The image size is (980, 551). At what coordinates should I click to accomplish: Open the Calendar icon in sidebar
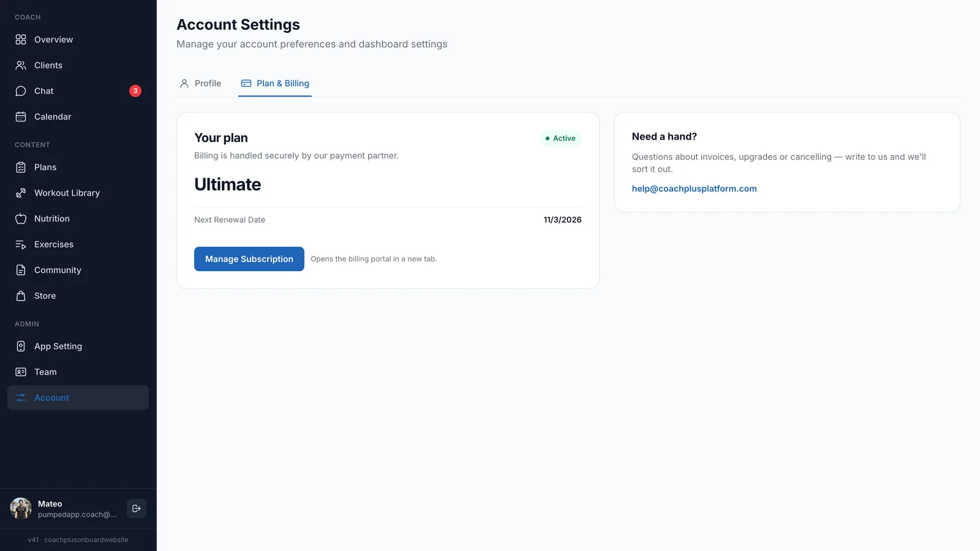pos(21,117)
